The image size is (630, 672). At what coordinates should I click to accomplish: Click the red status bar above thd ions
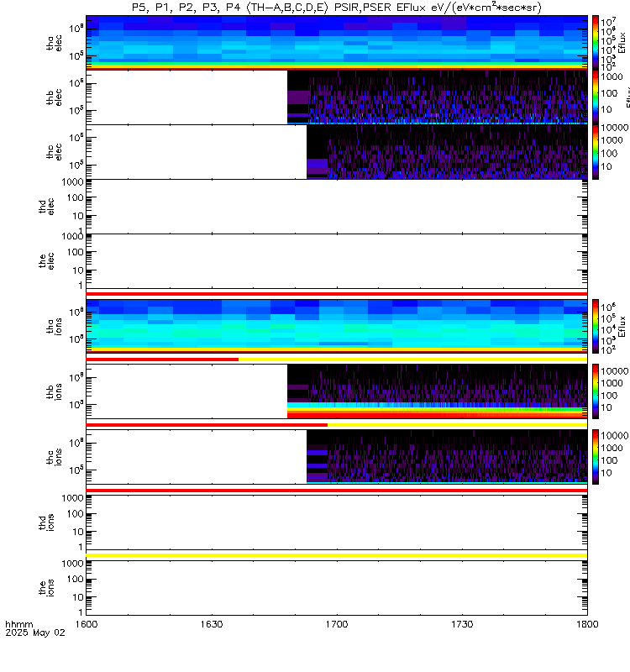coord(337,491)
